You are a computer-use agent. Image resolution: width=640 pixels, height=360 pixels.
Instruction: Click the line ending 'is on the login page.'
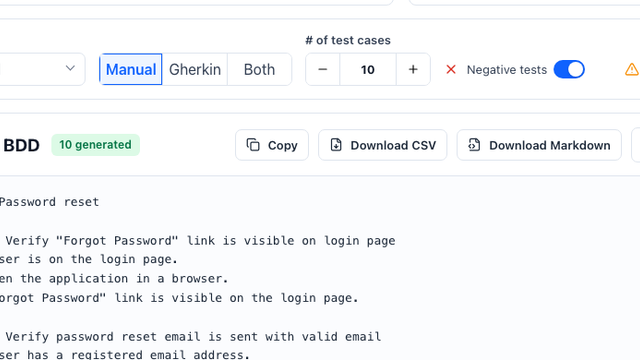89,260
